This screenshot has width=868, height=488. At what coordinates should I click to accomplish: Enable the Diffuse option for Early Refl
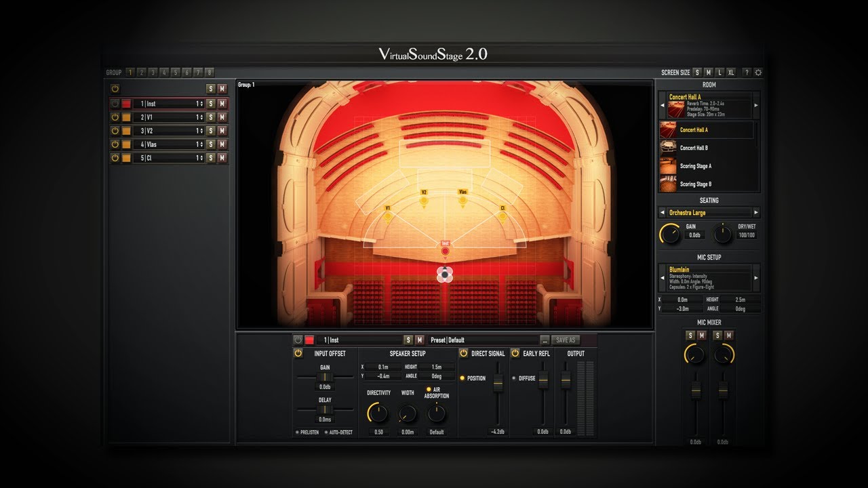[513, 378]
